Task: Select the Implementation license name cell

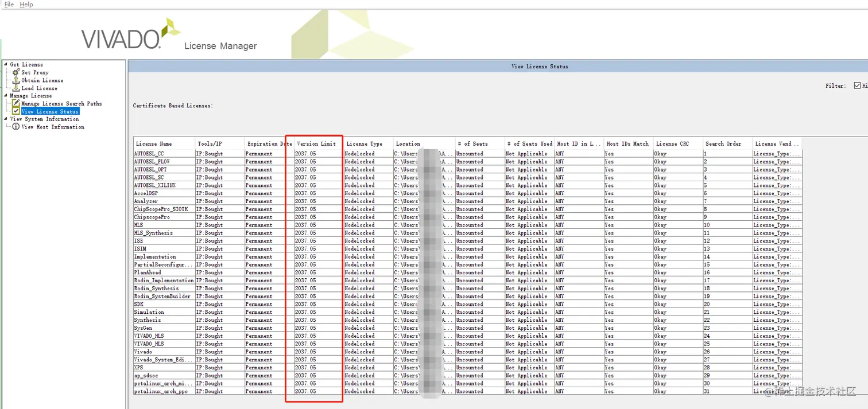Action: [x=164, y=257]
